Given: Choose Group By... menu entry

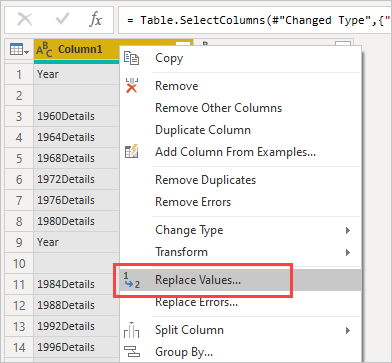Looking at the screenshot, I should click(240, 352).
